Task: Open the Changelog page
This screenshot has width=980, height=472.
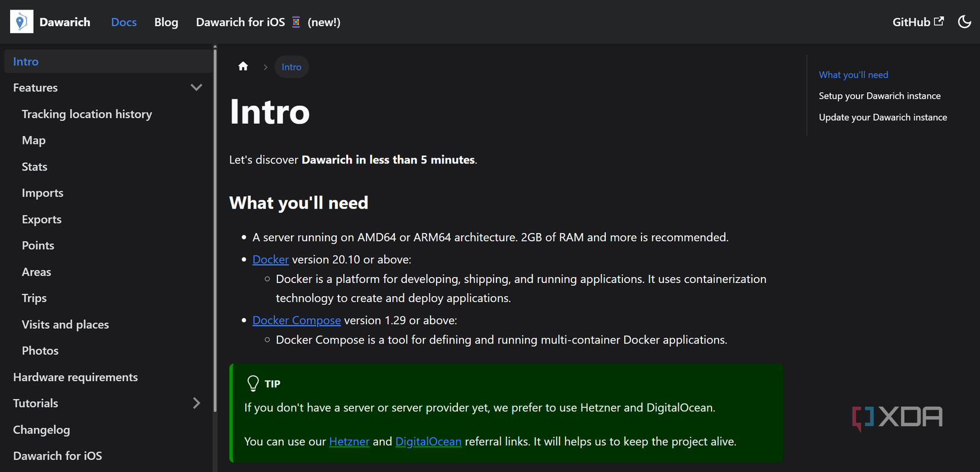Action: [x=42, y=430]
